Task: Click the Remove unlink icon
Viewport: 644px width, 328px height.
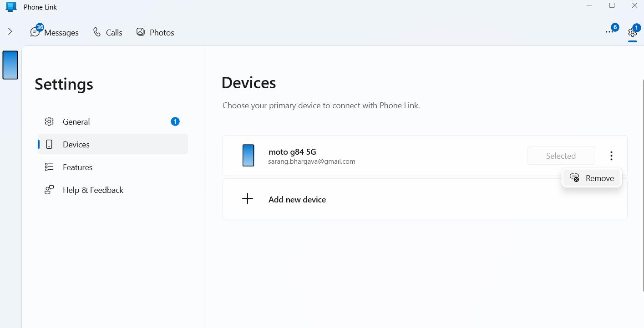Action: pos(574,178)
